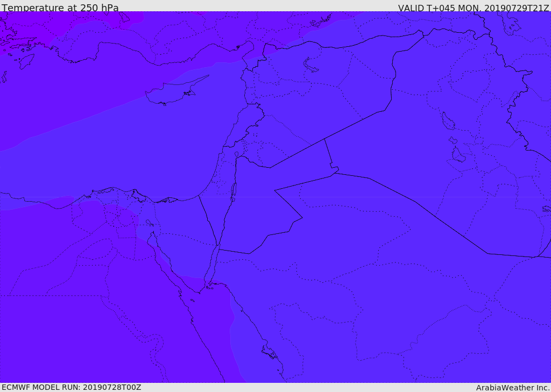Click the 'ArabiaWeather Inc' credit text
Image resolution: width=551 pixels, height=392 pixels.
513,388
